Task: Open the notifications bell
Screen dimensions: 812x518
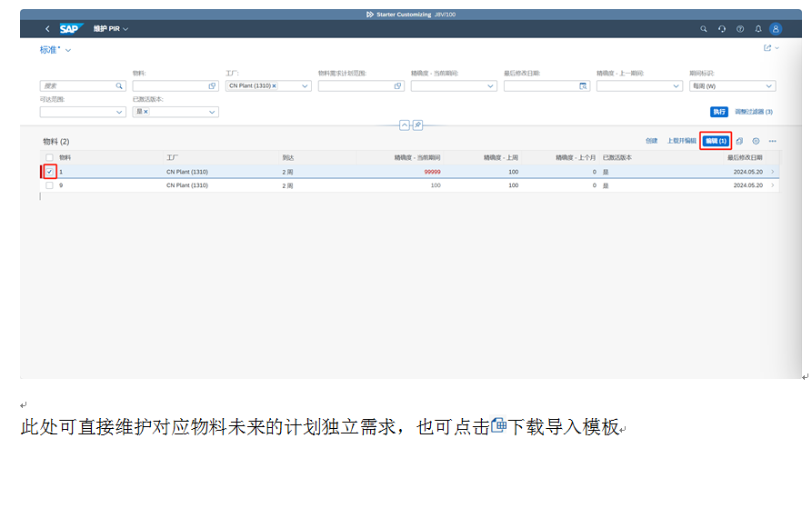Action: [x=757, y=29]
